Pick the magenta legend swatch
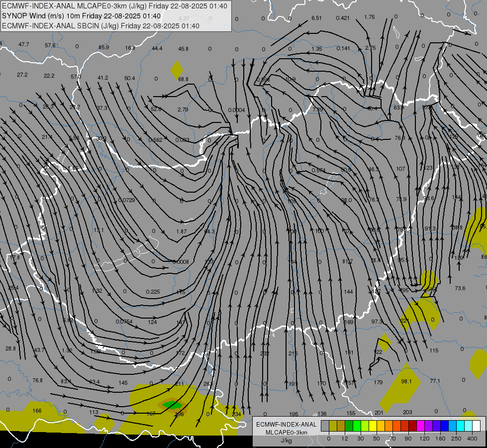Image resolution: width=487 pixels, height=448 pixels. coord(420,426)
